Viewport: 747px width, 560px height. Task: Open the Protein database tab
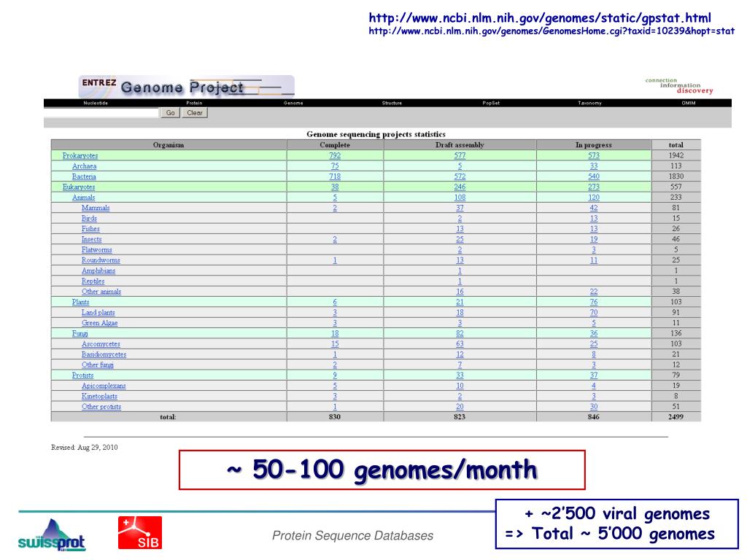point(194,103)
